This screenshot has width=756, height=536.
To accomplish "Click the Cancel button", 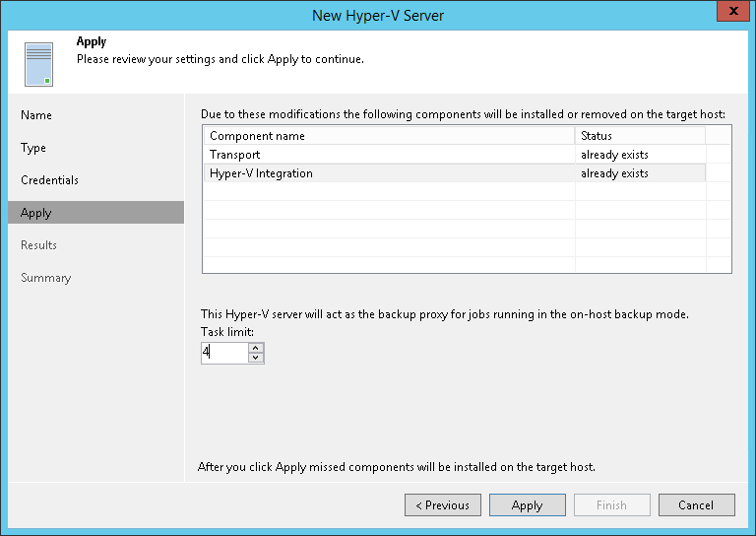I will (x=697, y=505).
